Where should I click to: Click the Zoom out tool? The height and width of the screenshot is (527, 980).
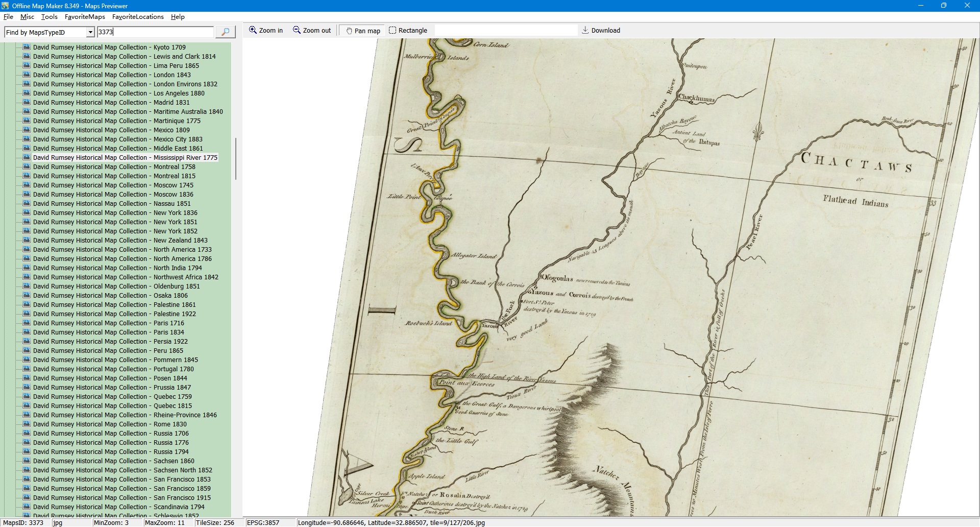coord(312,31)
